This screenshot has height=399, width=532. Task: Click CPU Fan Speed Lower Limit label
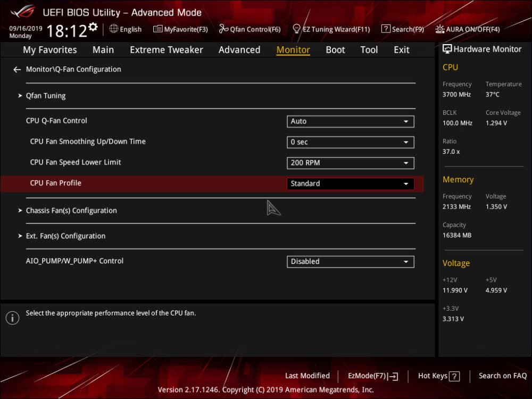tap(76, 162)
